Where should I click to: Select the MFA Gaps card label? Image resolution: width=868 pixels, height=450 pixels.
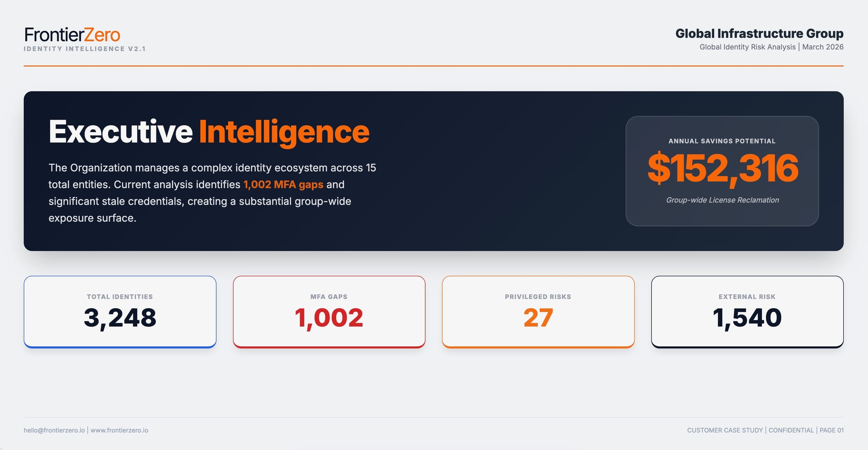329,297
